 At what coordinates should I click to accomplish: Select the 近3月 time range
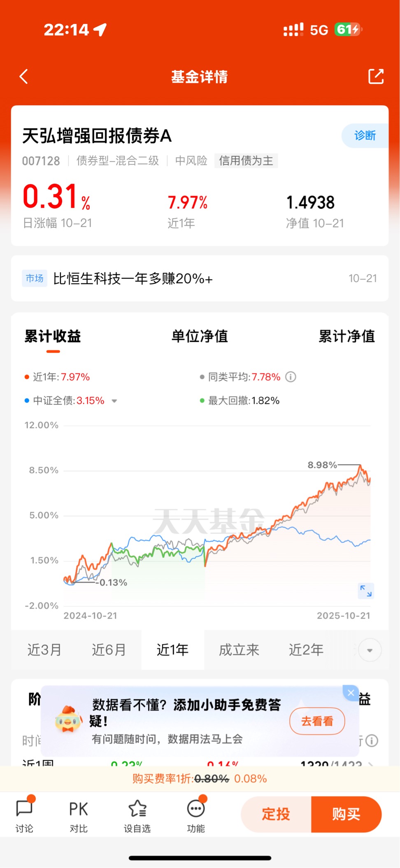coord(44,650)
